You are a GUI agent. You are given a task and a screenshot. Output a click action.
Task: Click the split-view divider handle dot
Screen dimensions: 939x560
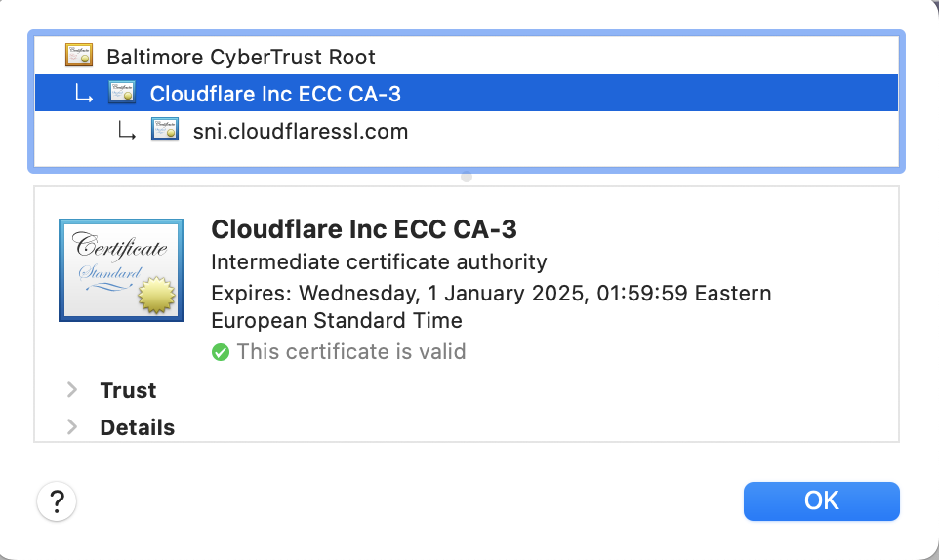point(467,178)
